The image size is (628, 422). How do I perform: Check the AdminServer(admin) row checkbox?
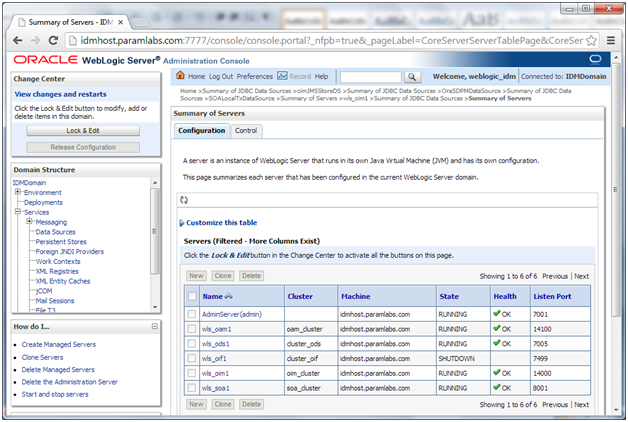192,314
